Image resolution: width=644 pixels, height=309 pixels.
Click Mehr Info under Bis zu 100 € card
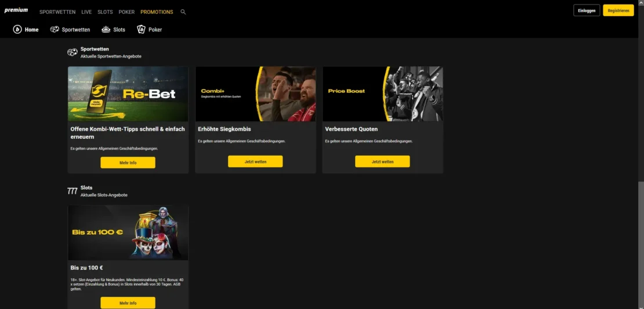(x=128, y=303)
